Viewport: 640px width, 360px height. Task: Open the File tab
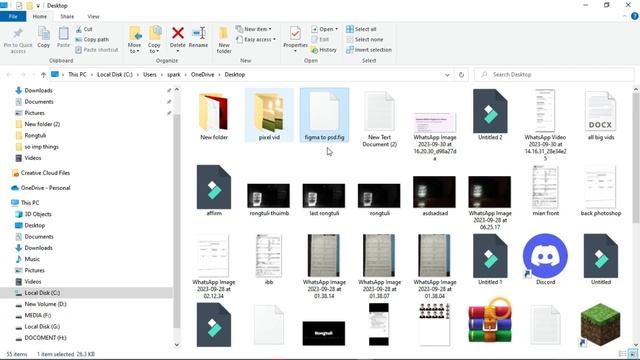point(13,16)
